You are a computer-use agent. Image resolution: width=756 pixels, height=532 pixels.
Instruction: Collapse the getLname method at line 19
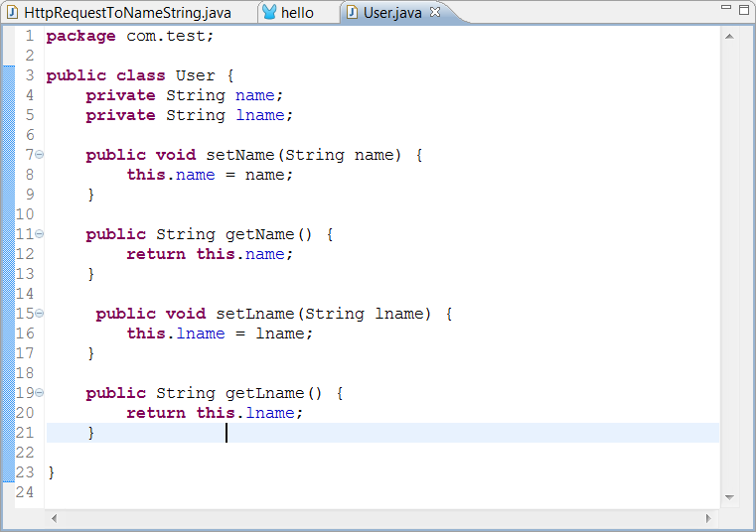[40, 393]
